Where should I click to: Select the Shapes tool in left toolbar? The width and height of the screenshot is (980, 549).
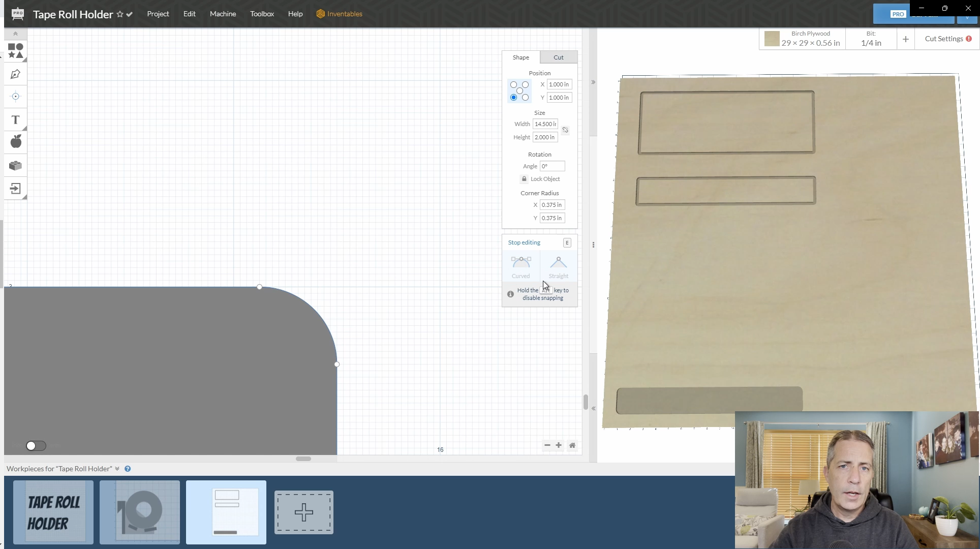[x=15, y=51]
